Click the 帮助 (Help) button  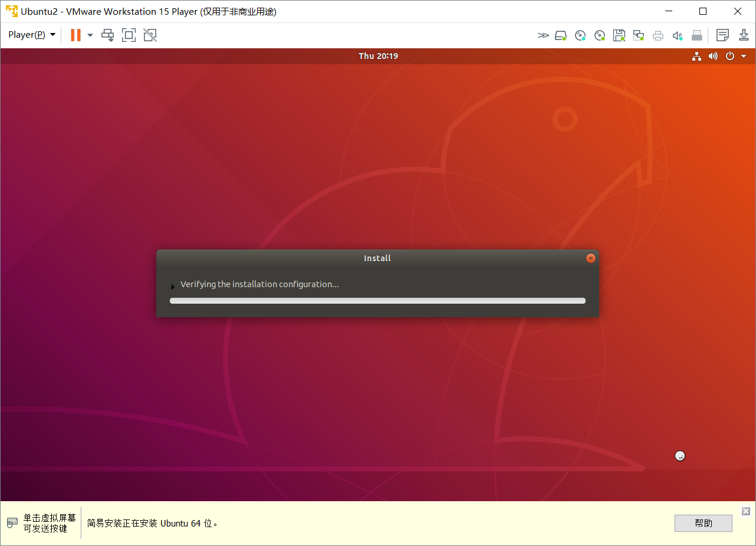tap(704, 523)
